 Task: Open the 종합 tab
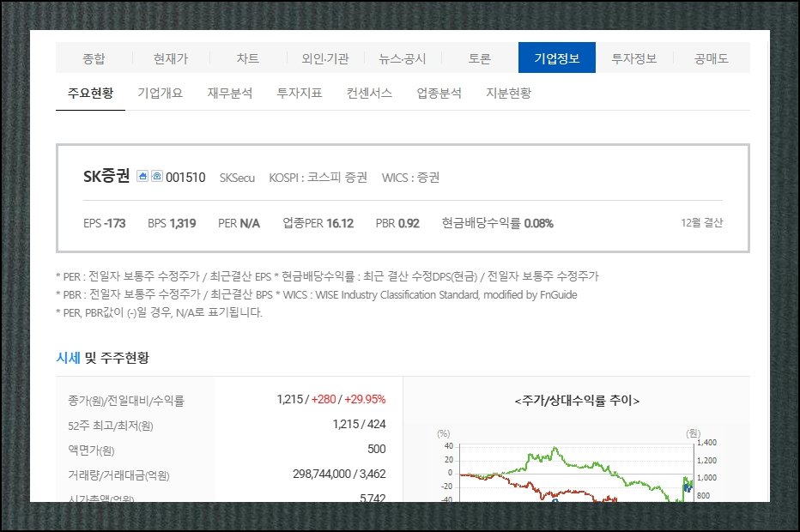tap(94, 58)
